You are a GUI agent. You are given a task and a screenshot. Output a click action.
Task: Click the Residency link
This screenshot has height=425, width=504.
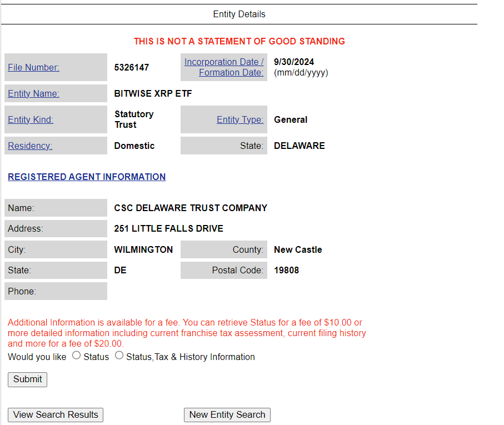point(30,146)
